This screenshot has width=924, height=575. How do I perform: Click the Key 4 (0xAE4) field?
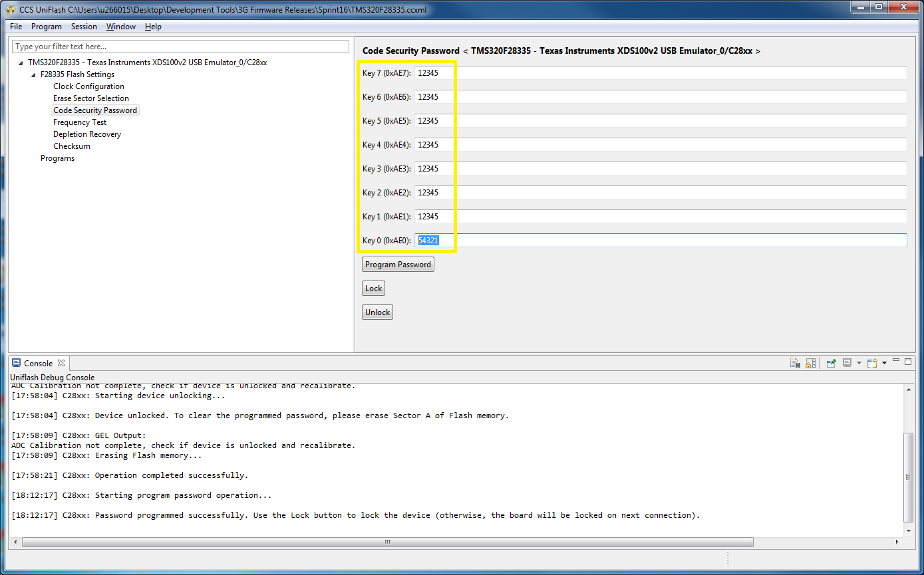click(661, 145)
